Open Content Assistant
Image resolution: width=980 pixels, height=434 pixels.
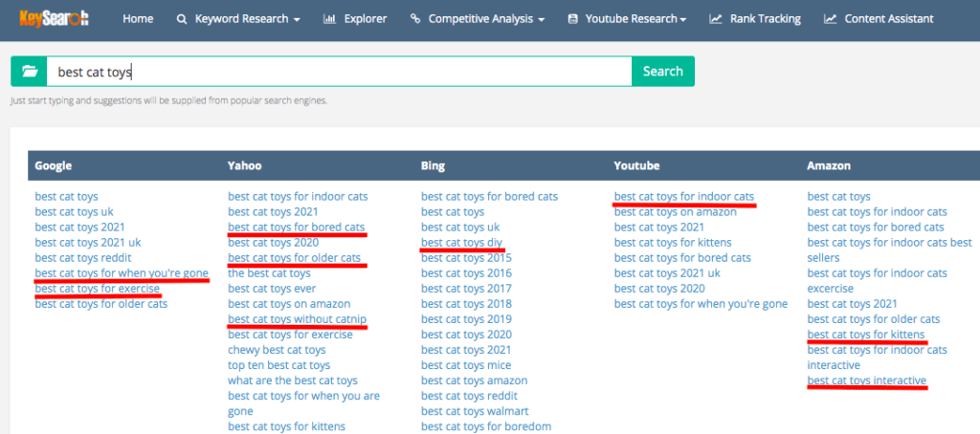tap(889, 19)
